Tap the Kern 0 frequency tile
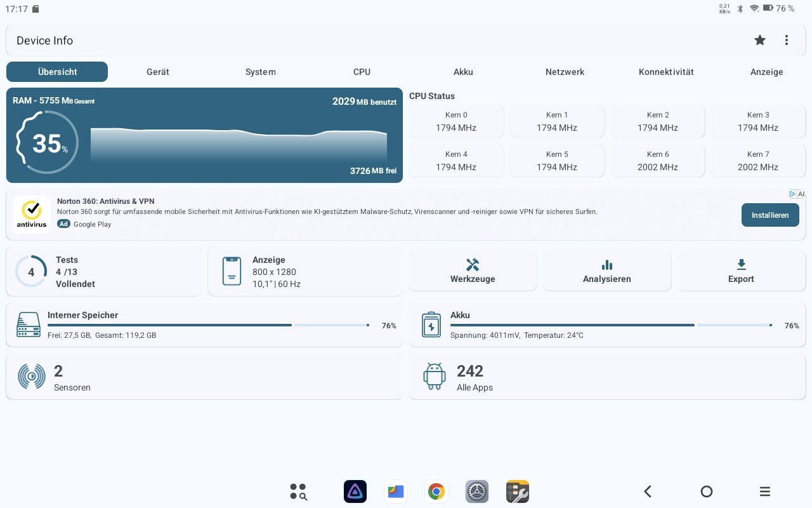The image size is (812, 508). click(457, 121)
